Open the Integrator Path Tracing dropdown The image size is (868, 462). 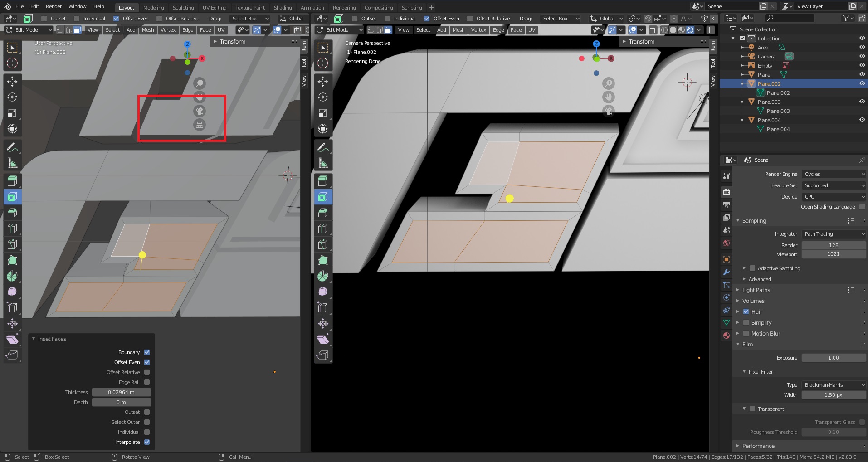pyautogui.click(x=834, y=234)
